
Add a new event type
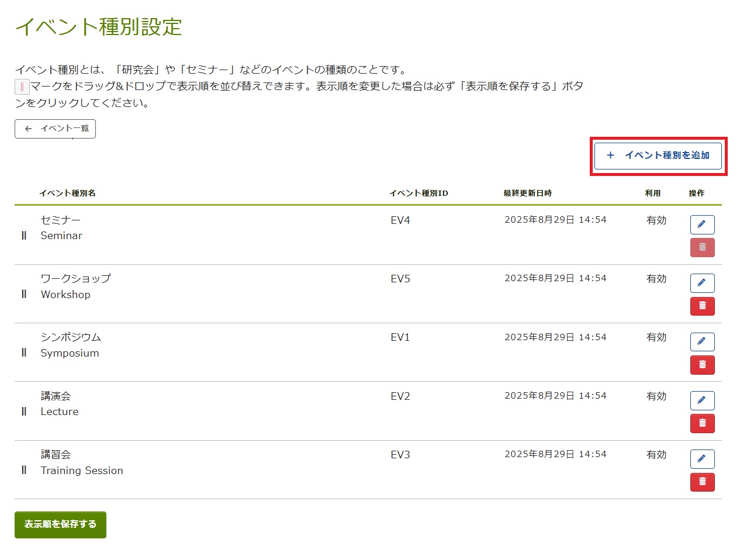pos(658,155)
